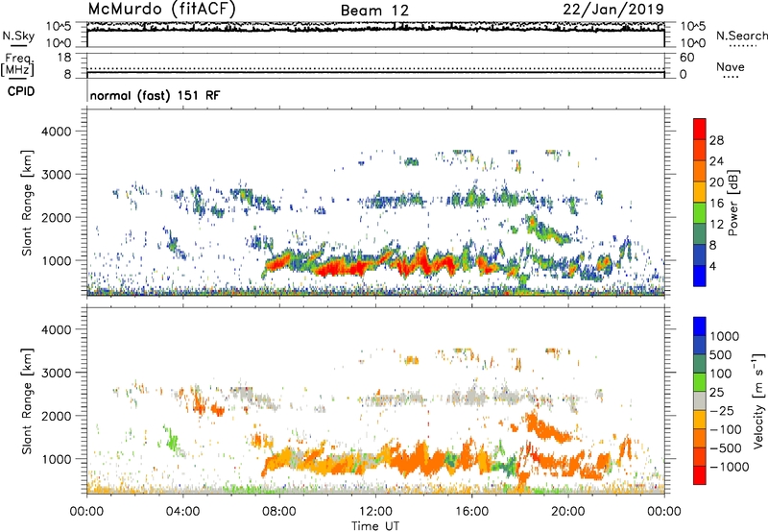Click 'Slant Range [km]' label of power panel
The image size is (768, 532).
point(27,203)
